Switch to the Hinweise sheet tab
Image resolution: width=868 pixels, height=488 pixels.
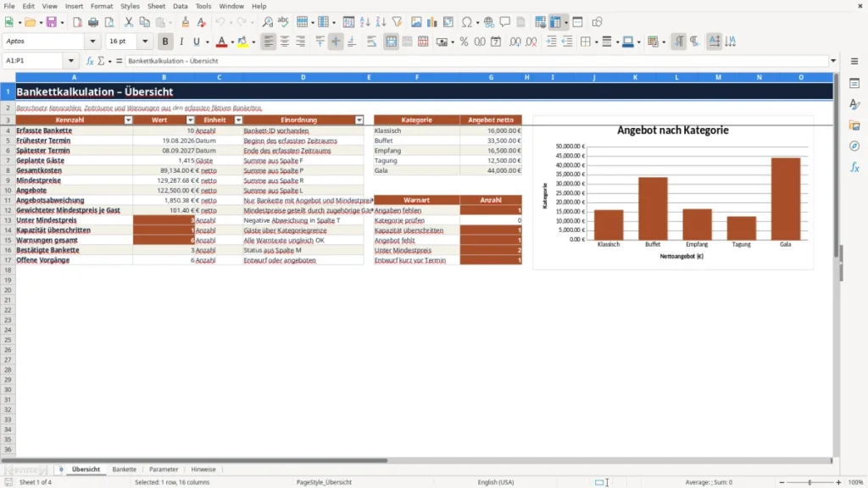[x=203, y=469]
